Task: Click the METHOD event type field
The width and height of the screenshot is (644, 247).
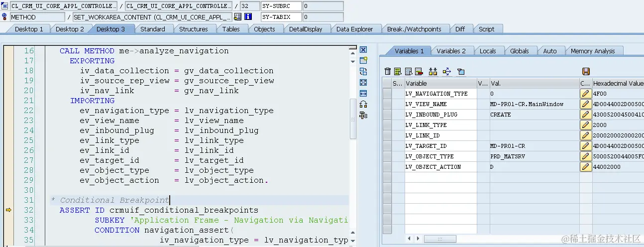Action: pos(37,16)
